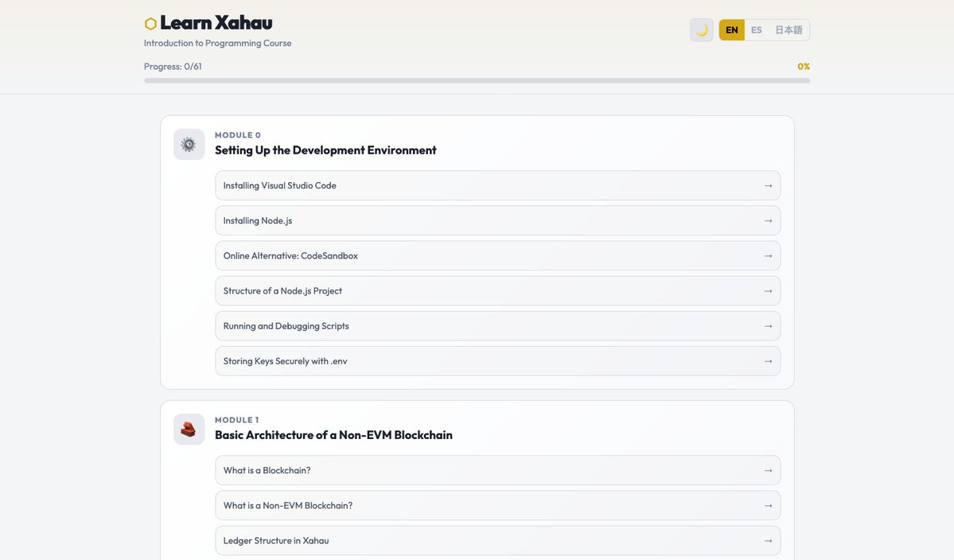Open Running and Debugging Scripts lesson
This screenshot has height=560, width=954.
click(497, 326)
